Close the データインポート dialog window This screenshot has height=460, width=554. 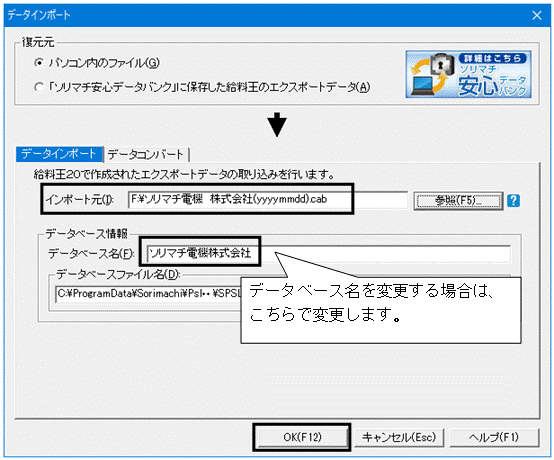point(537,15)
